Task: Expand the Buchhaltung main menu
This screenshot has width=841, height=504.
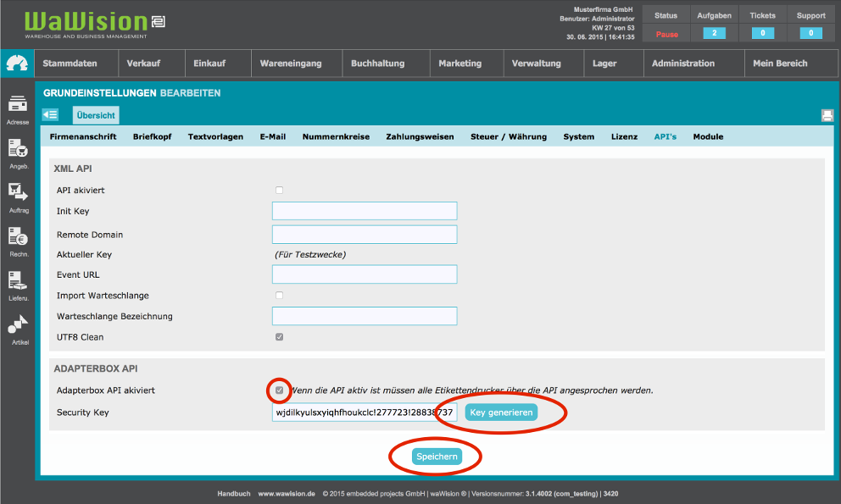Action: point(377,64)
